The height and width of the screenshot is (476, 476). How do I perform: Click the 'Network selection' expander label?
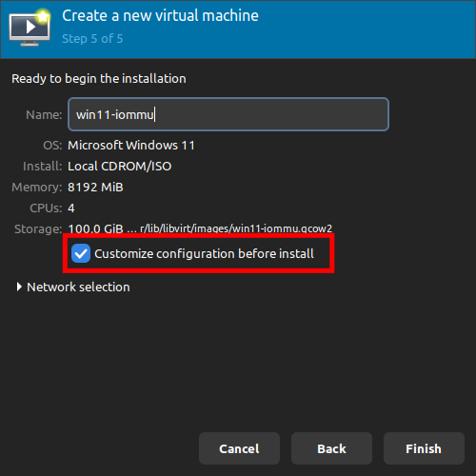click(x=78, y=288)
